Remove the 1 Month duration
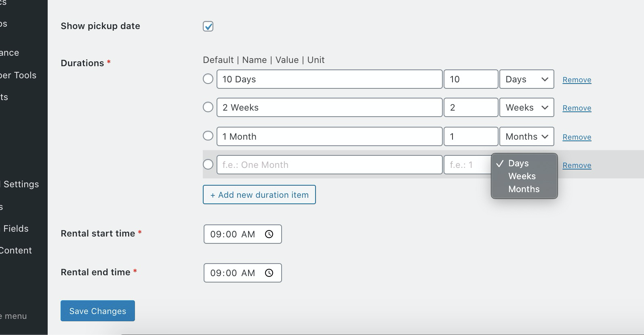 click(x=577, y=137)
